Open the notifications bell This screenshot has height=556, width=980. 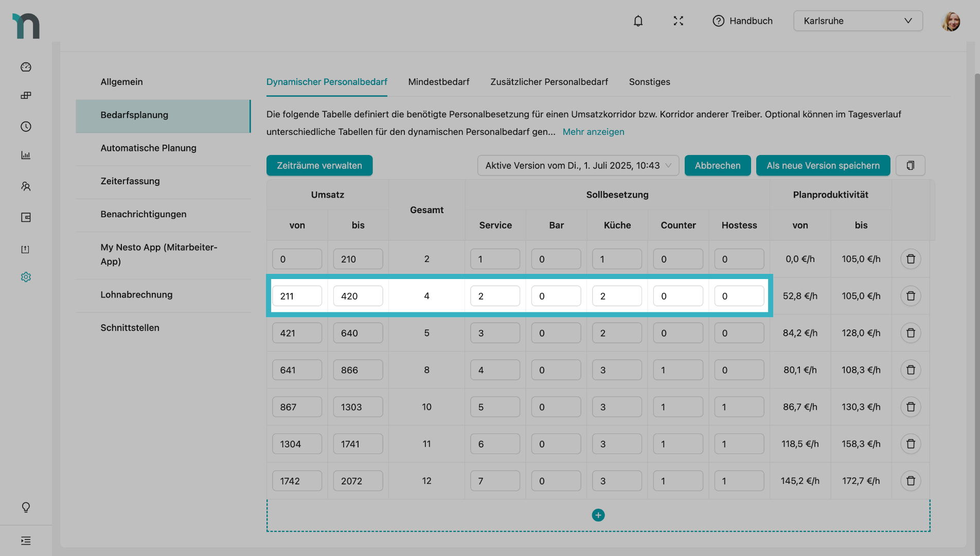(x=638, y=21)
